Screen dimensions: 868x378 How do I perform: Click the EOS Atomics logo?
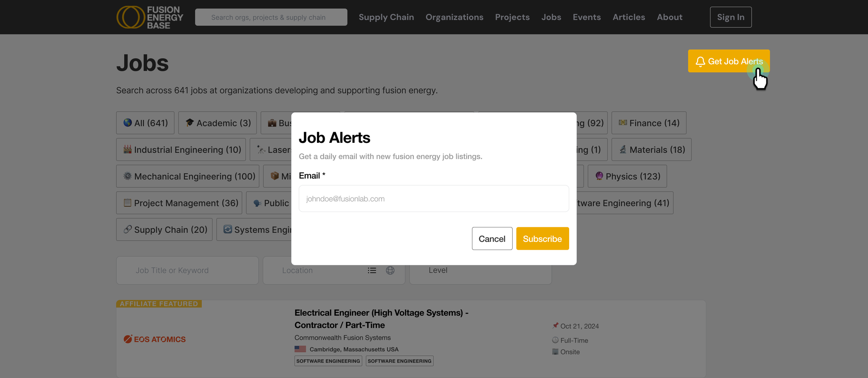155,339
